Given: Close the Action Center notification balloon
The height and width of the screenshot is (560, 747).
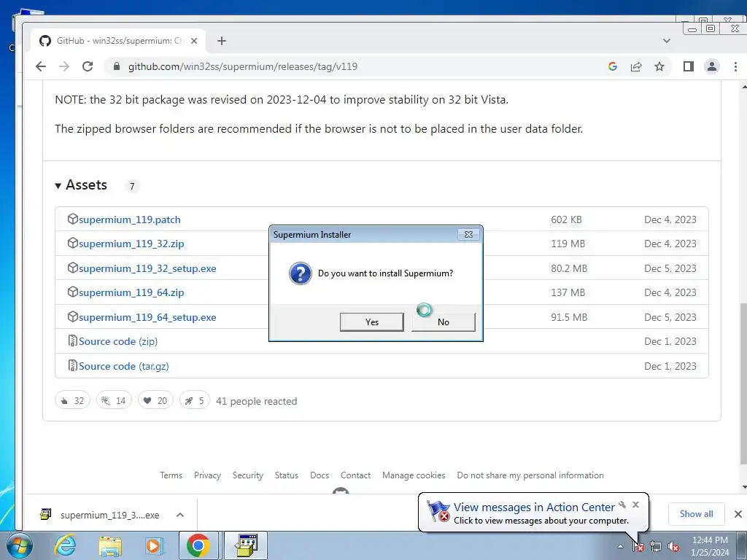Looking at the screenshot, I should 635,505.
